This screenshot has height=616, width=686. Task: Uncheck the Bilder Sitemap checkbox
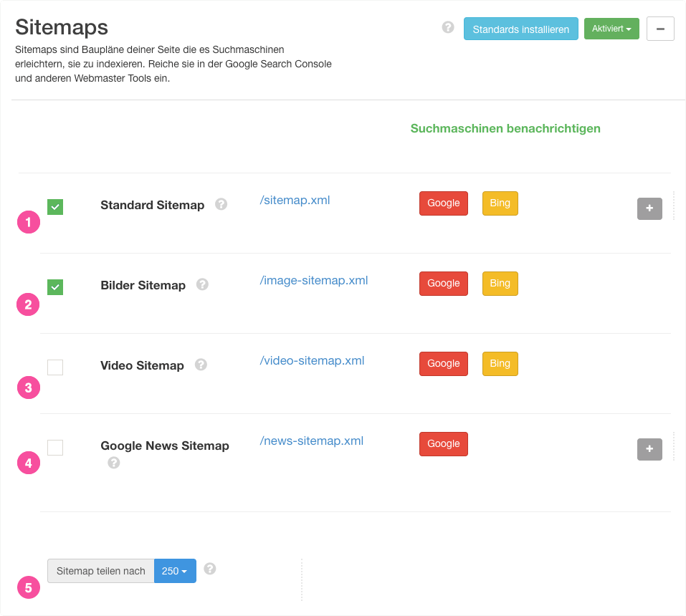(x=55, y=287)
